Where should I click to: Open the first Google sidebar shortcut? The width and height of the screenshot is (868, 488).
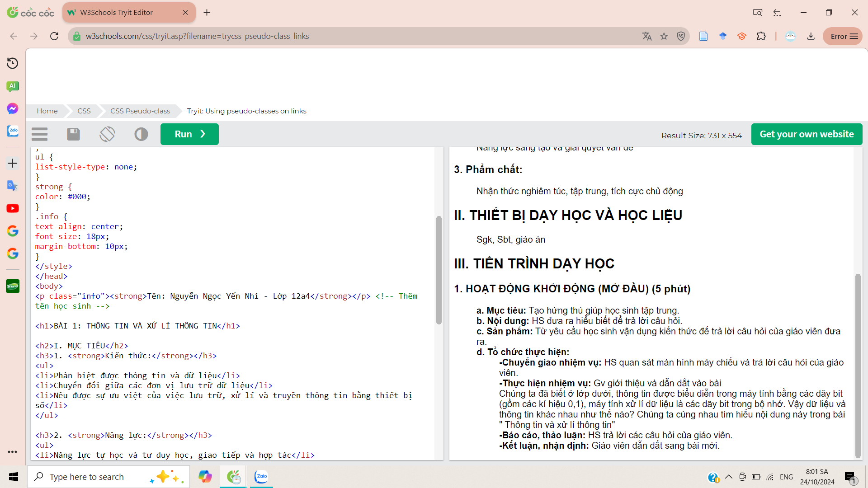coord(13,231)
